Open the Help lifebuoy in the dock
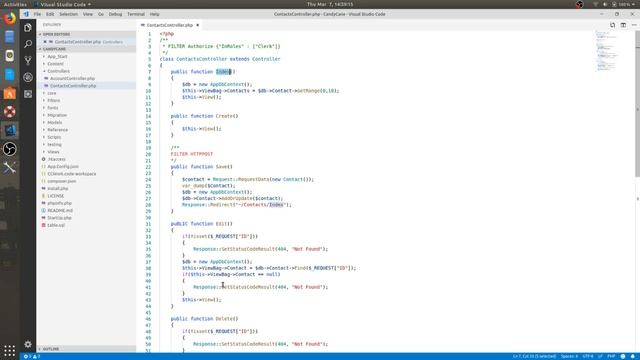The width and height of the screenshot is (640, 360). click(9, 112)
